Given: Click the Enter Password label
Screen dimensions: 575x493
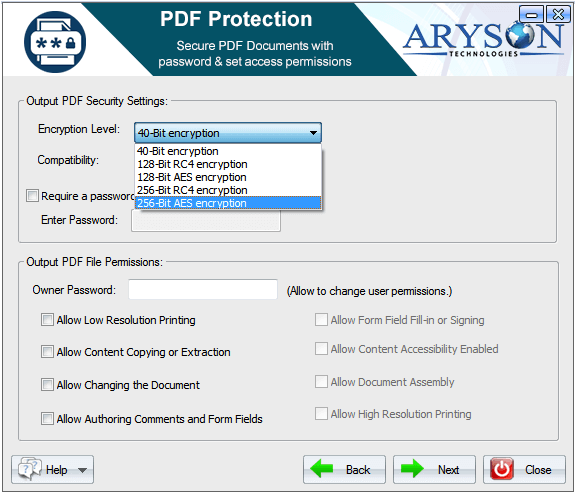Looking at the screenshot, I should point(79,220).
